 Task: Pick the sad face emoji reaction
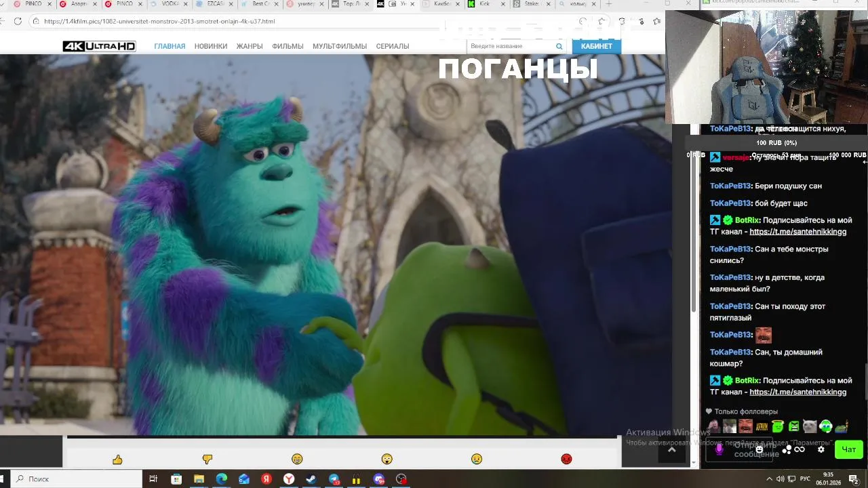477,460
